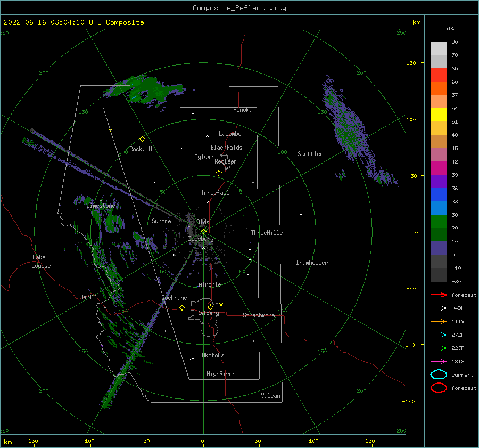This screenshot has height=448, width=479.
Task: Click the HighRiver label
Action: [221, 374]
